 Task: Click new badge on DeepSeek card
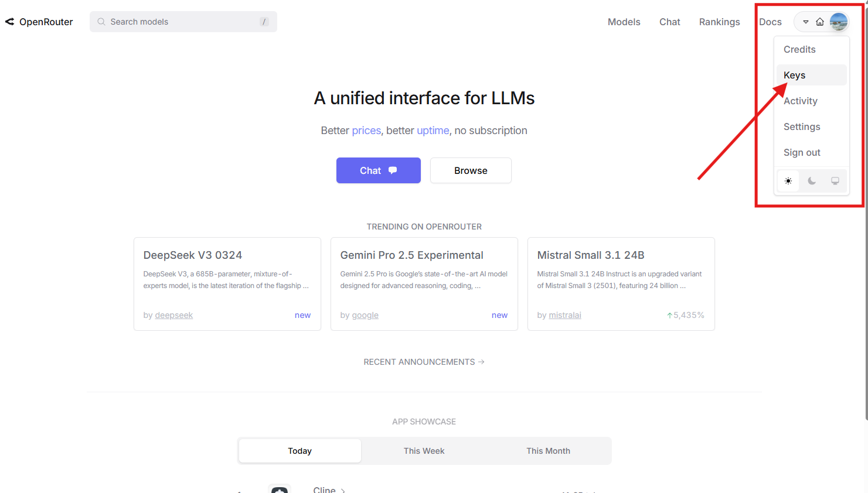pos(302,315)
